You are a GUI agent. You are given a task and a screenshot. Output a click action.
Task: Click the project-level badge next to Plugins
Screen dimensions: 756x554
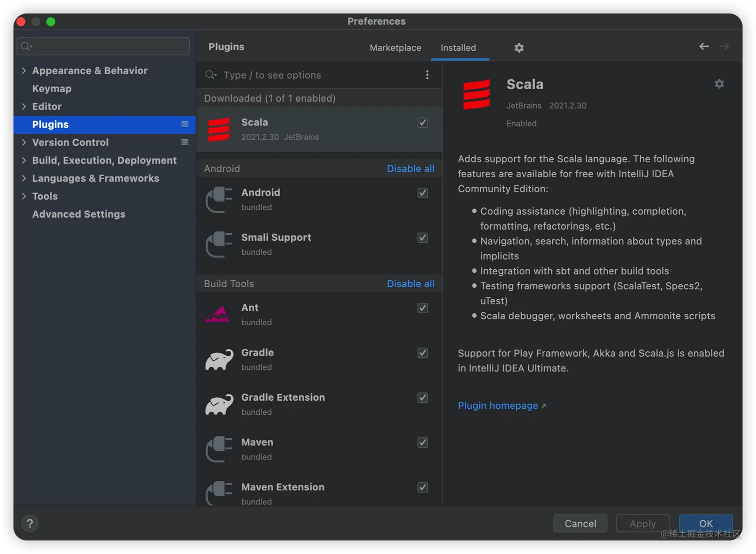coord(184,125)
